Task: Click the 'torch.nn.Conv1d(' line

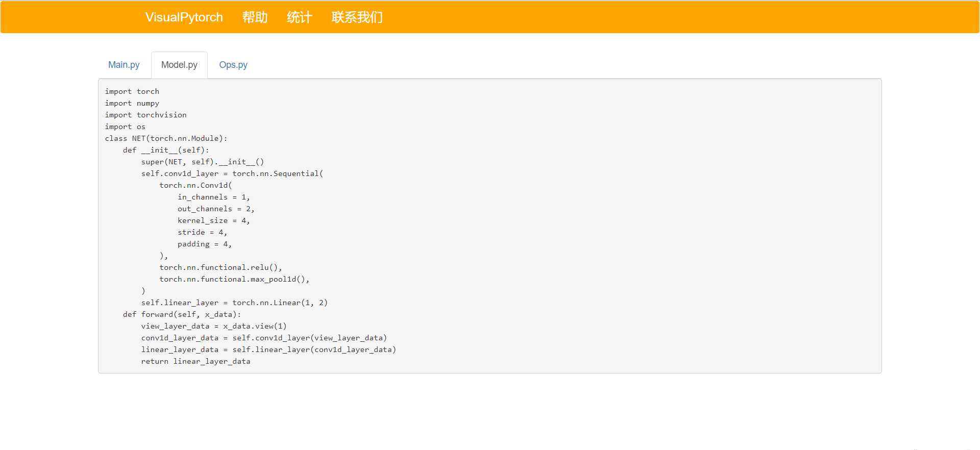Action: 195,185
